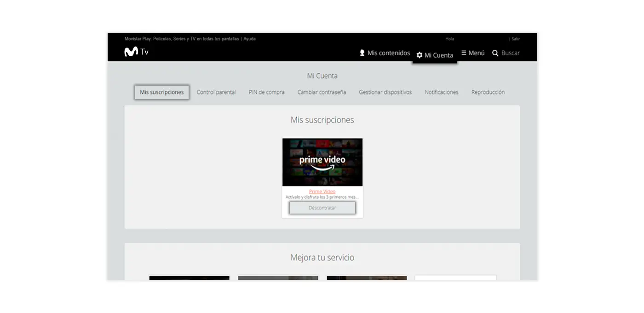This screenshot has height=313, width=644.
Task: Click the Mi Cuenta gear icon
Action: pos(419,55)
